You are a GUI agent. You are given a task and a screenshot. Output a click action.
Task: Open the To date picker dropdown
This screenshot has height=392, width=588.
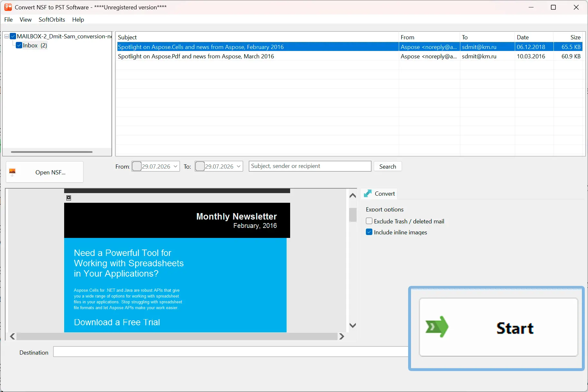(x=239, y=166)
